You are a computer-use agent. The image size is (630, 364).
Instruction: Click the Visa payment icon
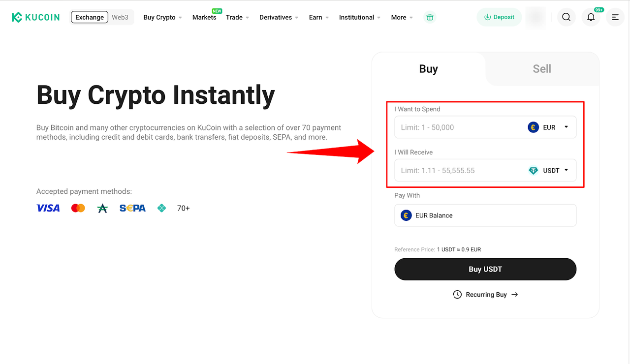click(48, 208)
